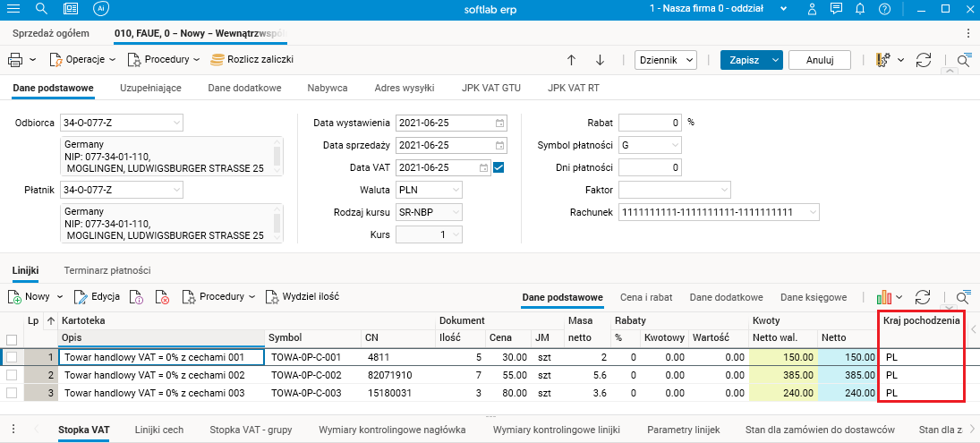Open the hamburger main menu
Screen dimensions: 980x443
tap(13, 9)
